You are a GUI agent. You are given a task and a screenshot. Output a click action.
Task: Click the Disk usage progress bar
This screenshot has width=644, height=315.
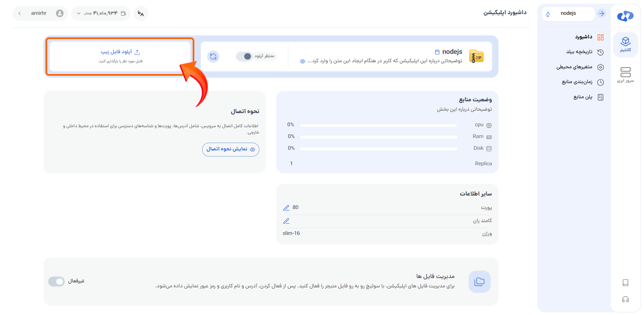[x=378, y=149]
